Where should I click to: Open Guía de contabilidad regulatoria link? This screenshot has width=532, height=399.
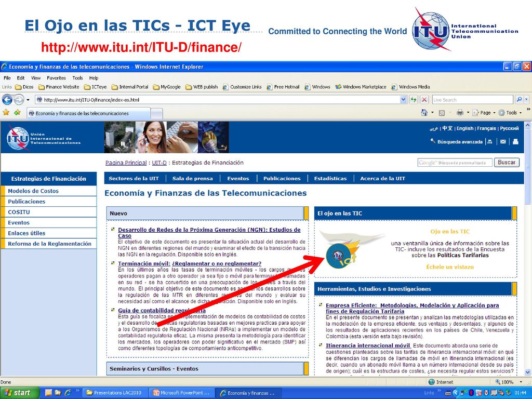tap(162, 310)
